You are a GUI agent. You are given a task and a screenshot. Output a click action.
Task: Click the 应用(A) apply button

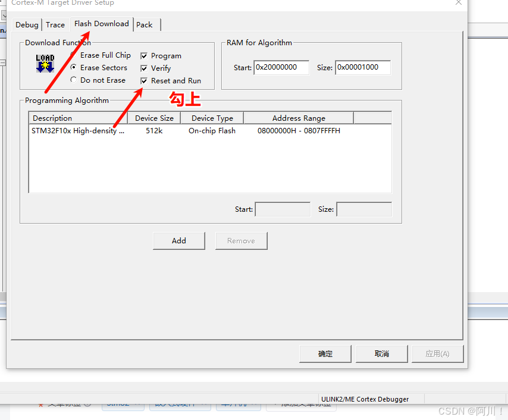click(x=437, y=354)
